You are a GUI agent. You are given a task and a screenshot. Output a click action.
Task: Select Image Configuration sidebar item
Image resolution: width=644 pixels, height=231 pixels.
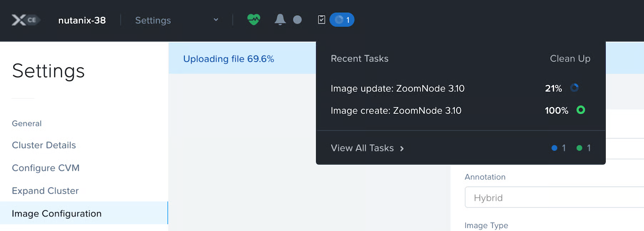point(57,213)
